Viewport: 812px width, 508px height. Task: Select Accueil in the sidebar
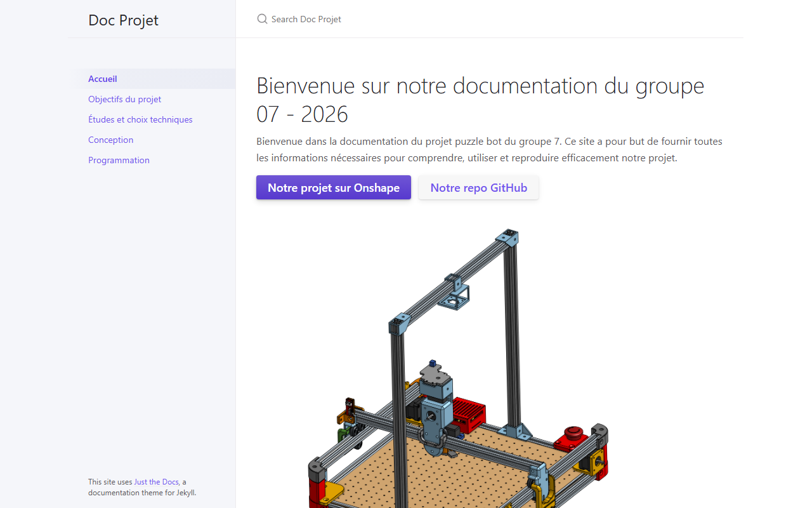pyautogui.click(x=152, y=79)
